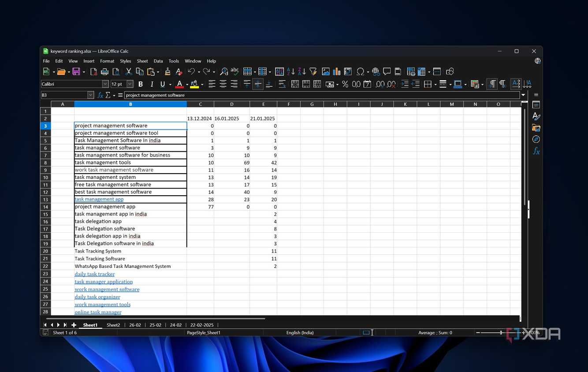588x372 pixels.
Task: Apply AutoFilter
Action: [313, 71]
